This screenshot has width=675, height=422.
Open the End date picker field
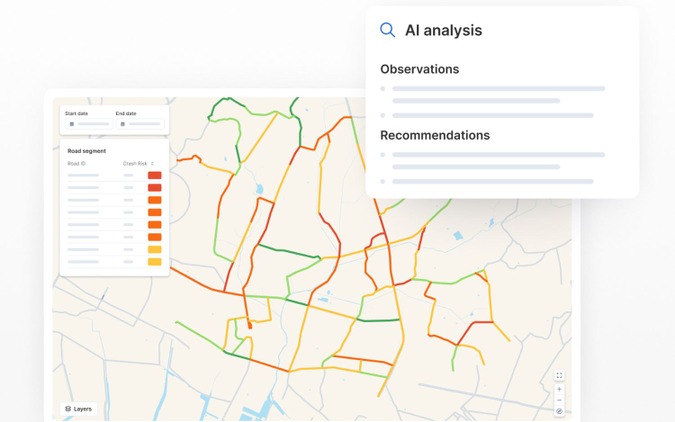point(139,124)
